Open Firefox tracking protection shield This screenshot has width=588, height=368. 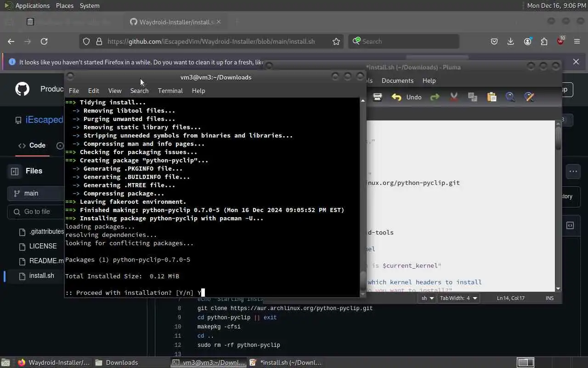coord(86,41)
